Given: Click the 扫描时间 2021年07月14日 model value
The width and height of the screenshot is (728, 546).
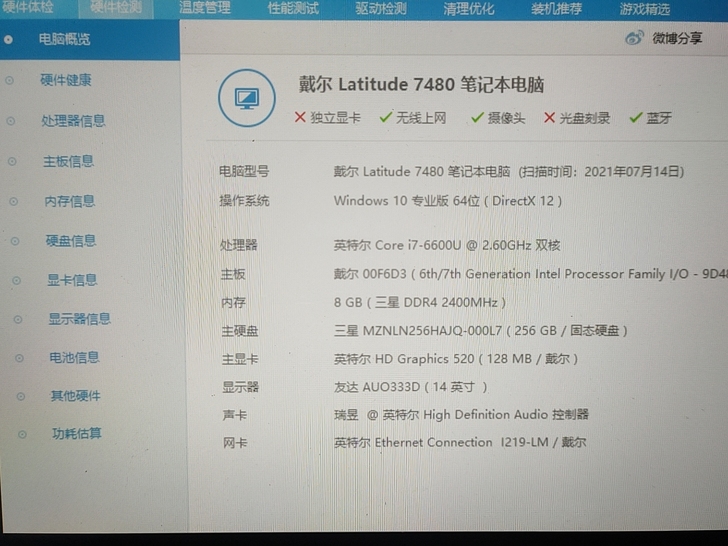Looking at the screenshot, I should pyautogui.click(x=509, y=172).
